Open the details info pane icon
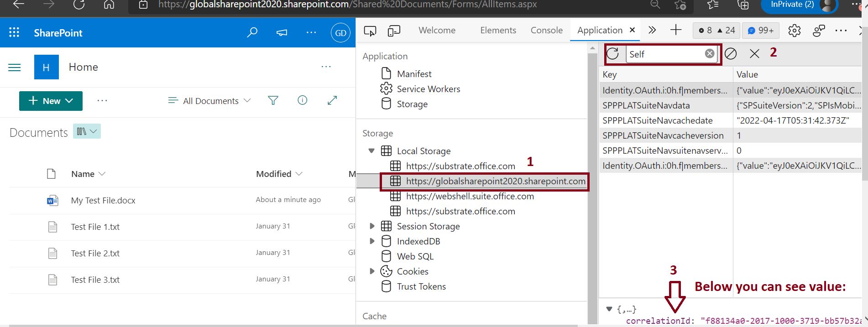 [302, 100]
